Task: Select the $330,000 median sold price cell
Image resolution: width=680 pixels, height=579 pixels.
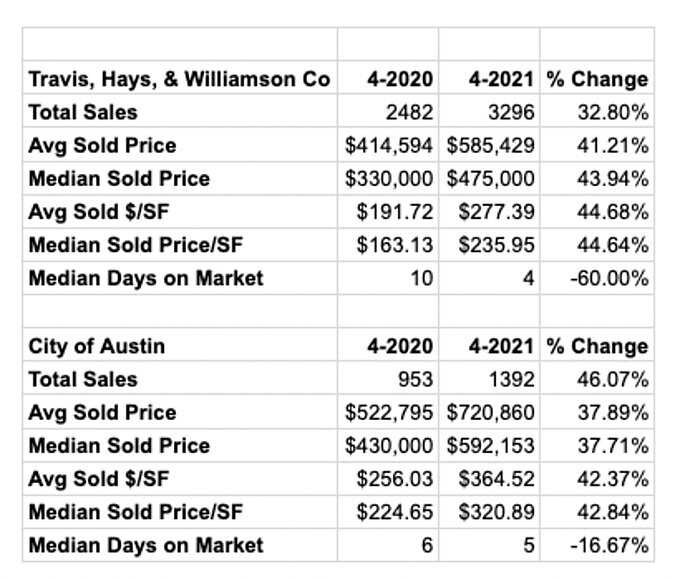Action: point(390,179)
